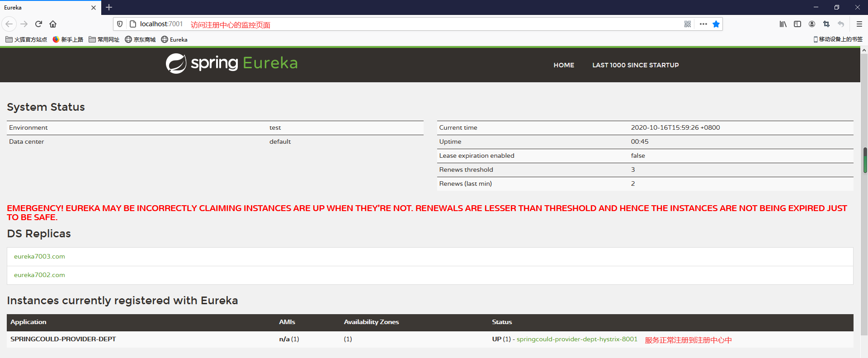Click the Application column header

tap(28, 322)
